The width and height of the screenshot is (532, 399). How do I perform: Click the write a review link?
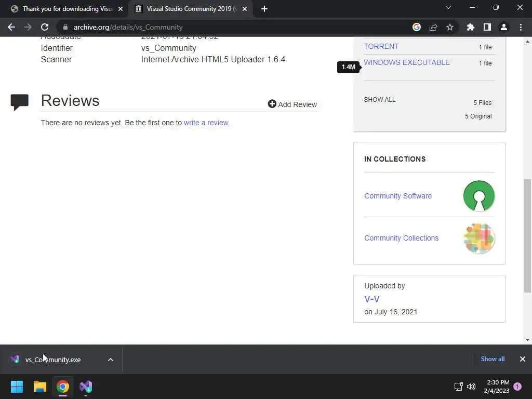(x=206, y=123)
